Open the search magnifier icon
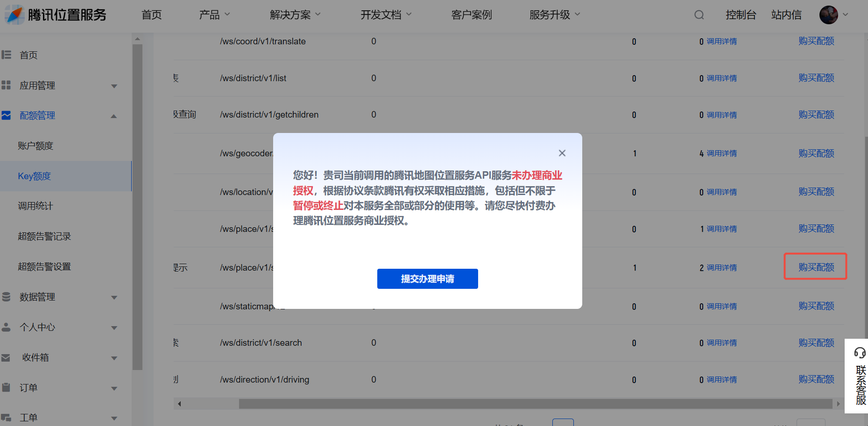868x426 pixels. pos(699,15)
